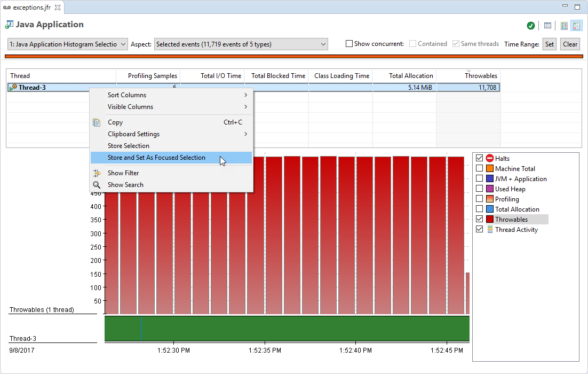Select Store and Set As Focused Selection
Screen dimensions: 588x374
tap(172, 158)
